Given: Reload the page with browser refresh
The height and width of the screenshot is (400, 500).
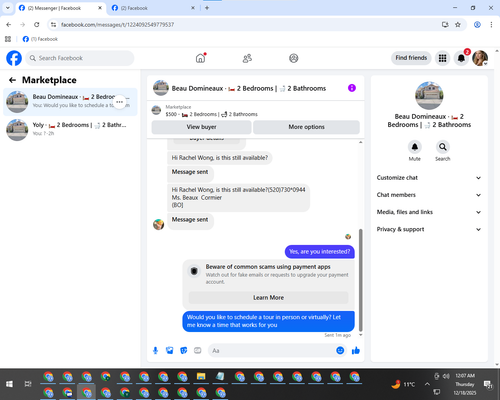Looking at the screenshot, I should click(37, 24).
